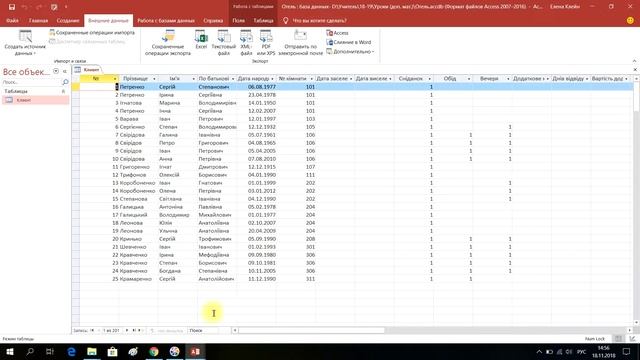The image size is (640, 360).
Task: Click the 'Григоренко' surname cell
Action: pos(138,167)
